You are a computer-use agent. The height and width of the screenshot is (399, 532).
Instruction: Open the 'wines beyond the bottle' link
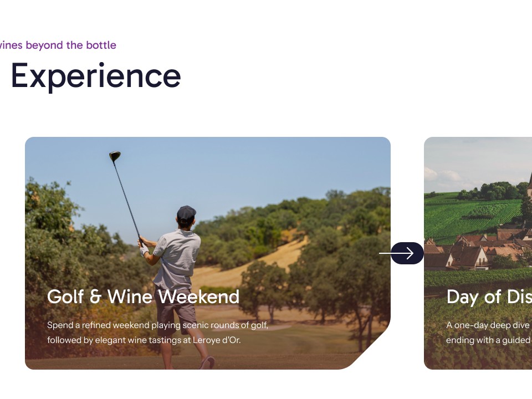point(58,45)
